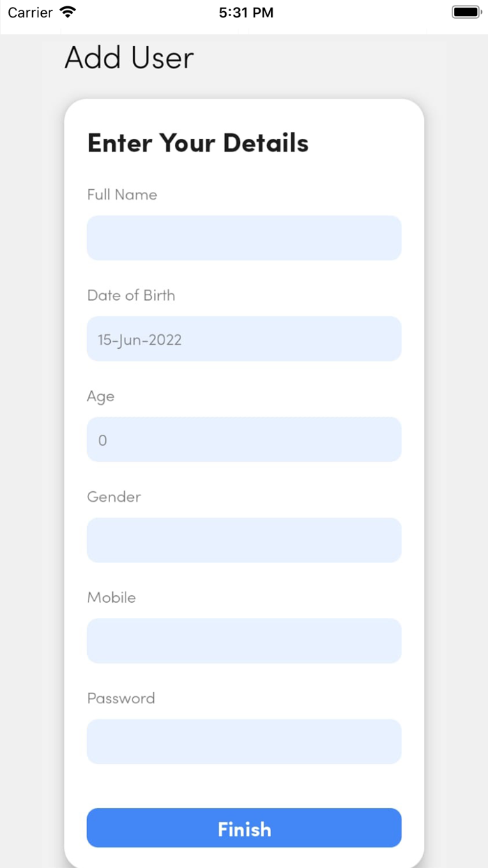Tap the Date of Birth label
Viewport: 488px width, 868px height.
tap(131, 295)
